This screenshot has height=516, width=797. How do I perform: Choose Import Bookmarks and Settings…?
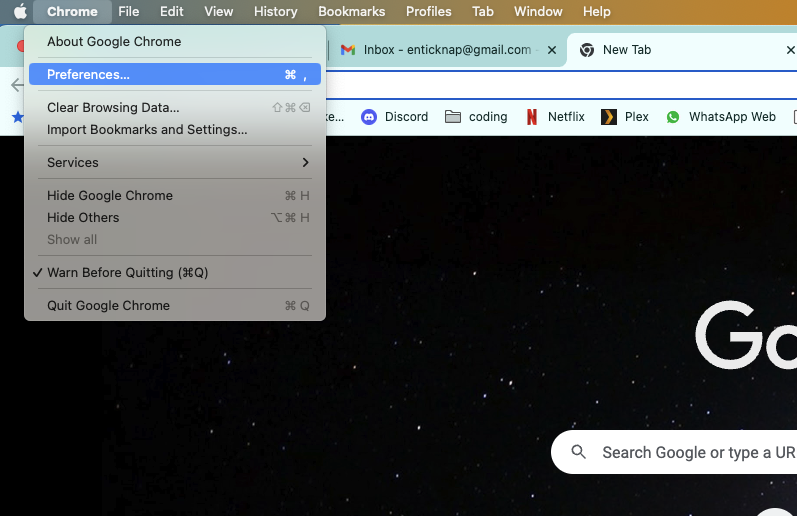coord(175,130)
